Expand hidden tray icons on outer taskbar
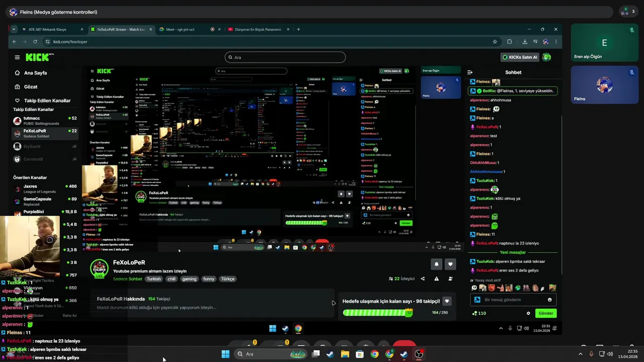This screenshot has width=644, height=362. [580, 354]
